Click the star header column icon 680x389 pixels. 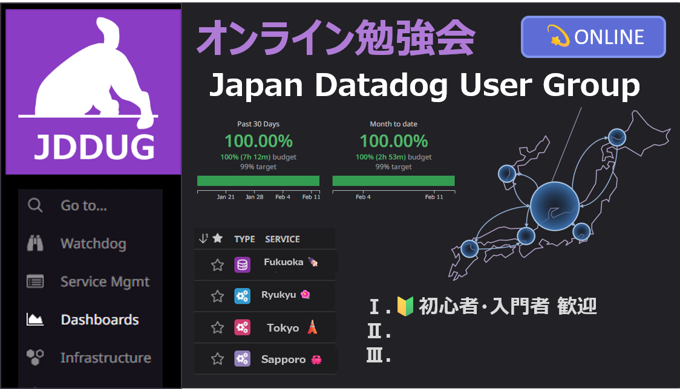point(218,238)
